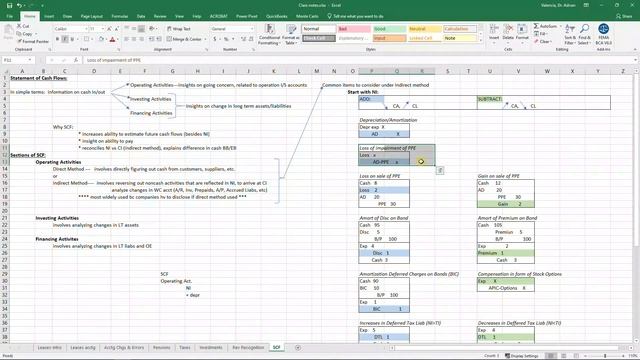
Task: Toggle Bold formatting
Action: pyautogui.click(x=58, y=39)
